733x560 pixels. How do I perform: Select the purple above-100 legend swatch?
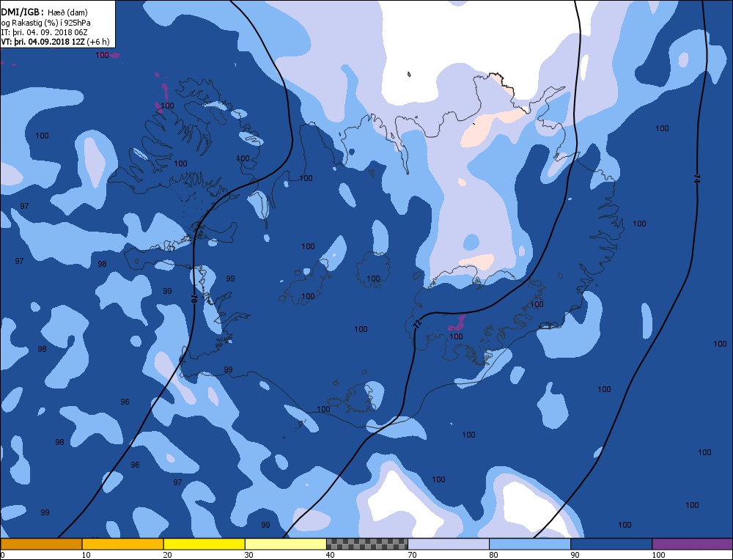point(693,544)
